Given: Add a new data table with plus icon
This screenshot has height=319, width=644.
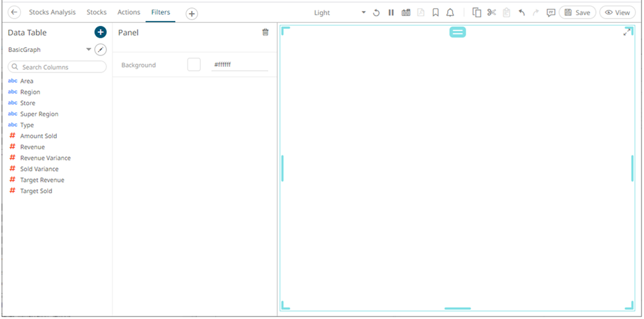Looking at the screenshot, I should [x=100, y=32].
